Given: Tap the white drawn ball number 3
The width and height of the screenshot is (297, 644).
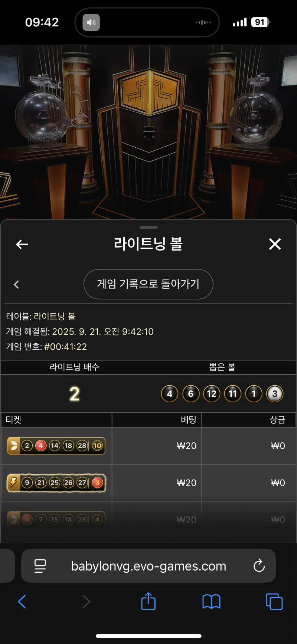Looking at the screenshot, I should (275, 394).
